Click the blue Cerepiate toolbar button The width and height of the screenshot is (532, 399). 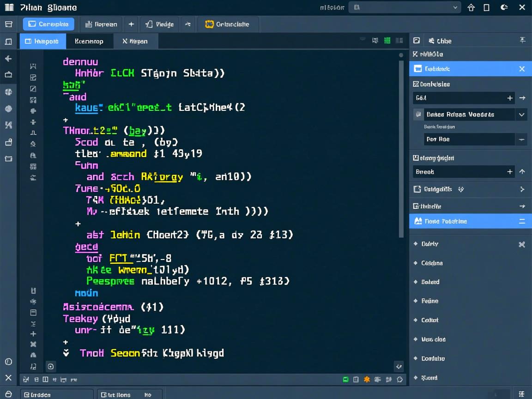[48, 24]
